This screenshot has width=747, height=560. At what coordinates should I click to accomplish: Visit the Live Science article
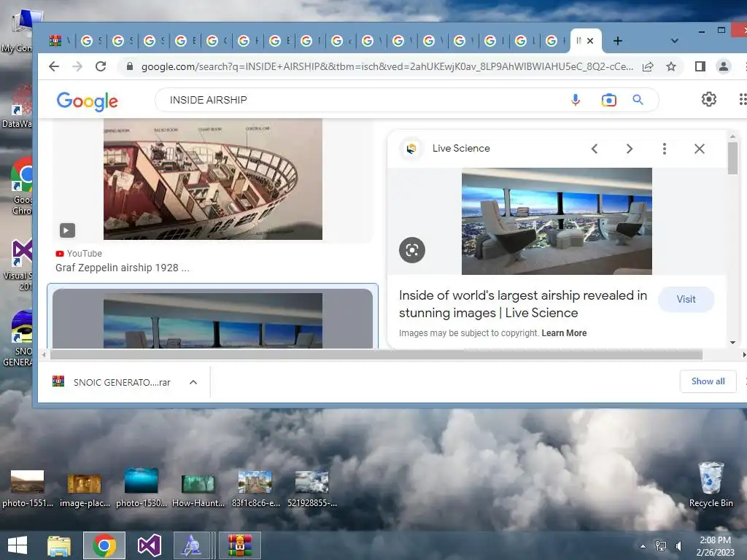click(x=686, y=299)
